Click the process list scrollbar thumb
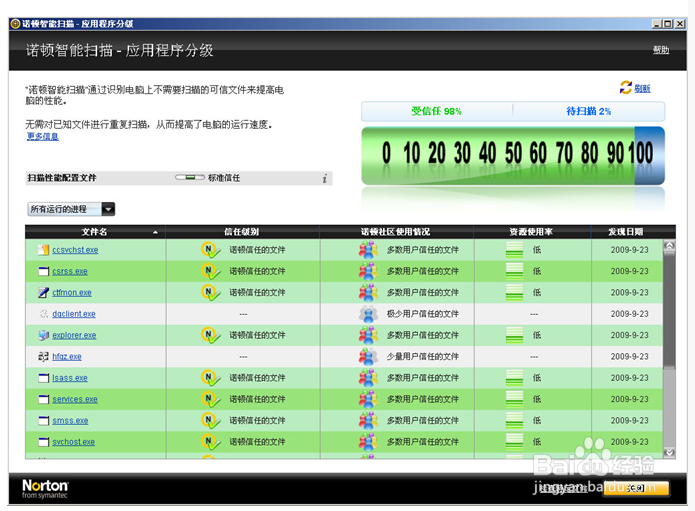This screenshot has width=695, height=511. click(669, 309)
